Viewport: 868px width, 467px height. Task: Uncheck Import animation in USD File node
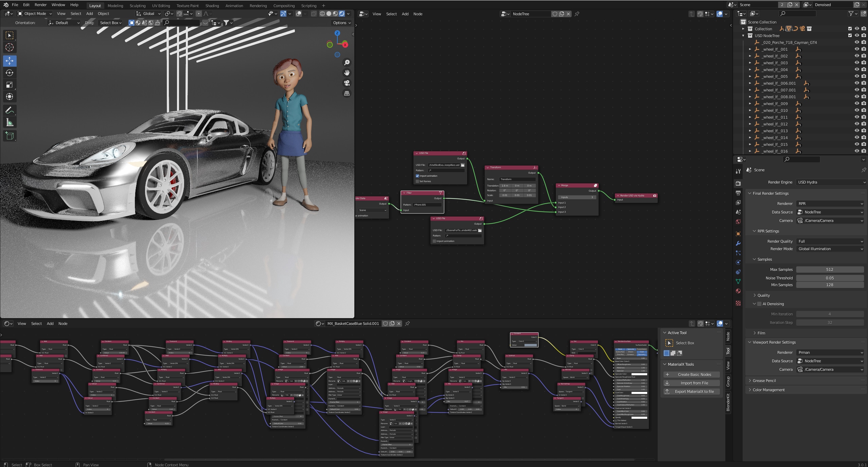pyautogui.click(x=418, y=176)
